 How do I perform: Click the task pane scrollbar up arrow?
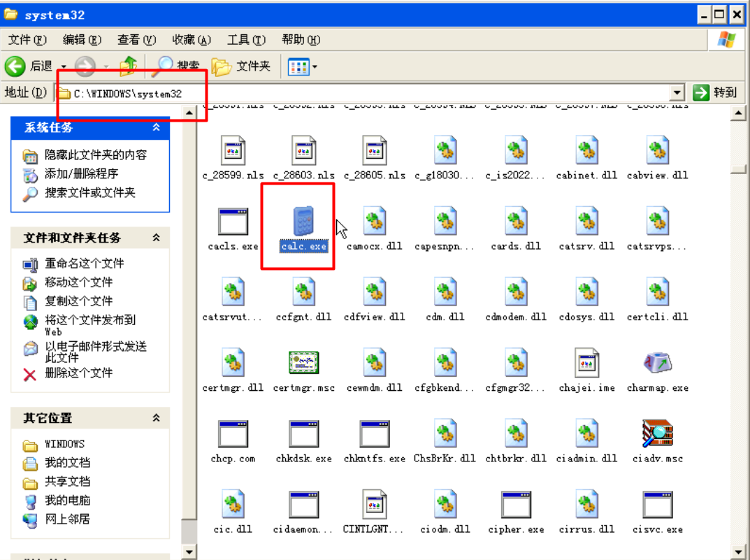pos(189,113)
